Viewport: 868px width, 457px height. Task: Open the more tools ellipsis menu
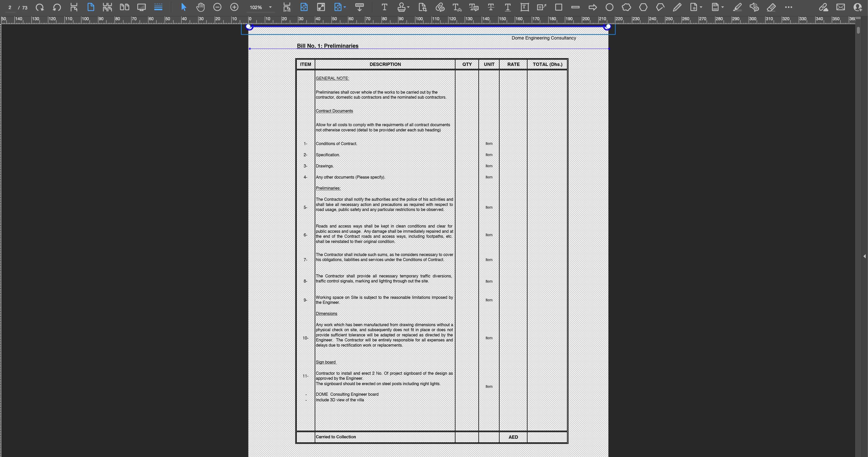coord(788,7)
